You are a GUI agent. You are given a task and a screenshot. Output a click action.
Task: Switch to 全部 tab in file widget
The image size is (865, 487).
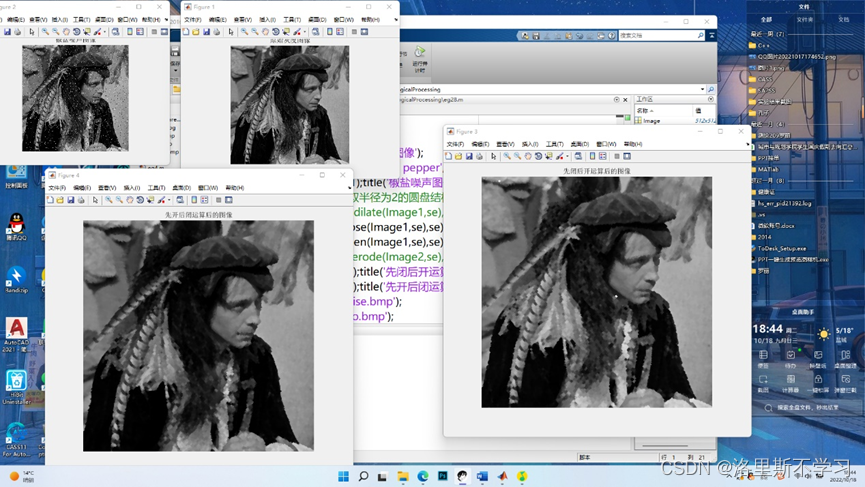766,20
